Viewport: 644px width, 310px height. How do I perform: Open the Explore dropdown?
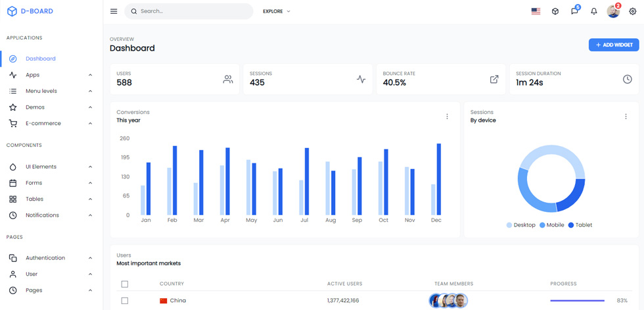[277, 11]
